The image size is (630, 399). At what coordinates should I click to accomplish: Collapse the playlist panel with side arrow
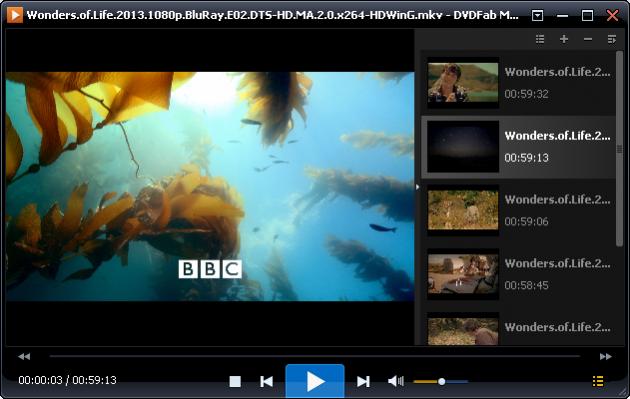pos(417,187)
